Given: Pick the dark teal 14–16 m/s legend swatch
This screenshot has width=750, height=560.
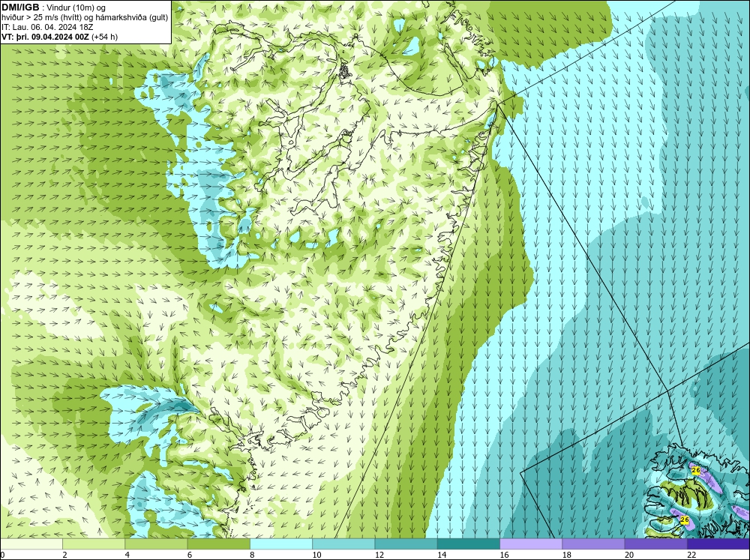Looking at the screenshot, I should 469,544.
